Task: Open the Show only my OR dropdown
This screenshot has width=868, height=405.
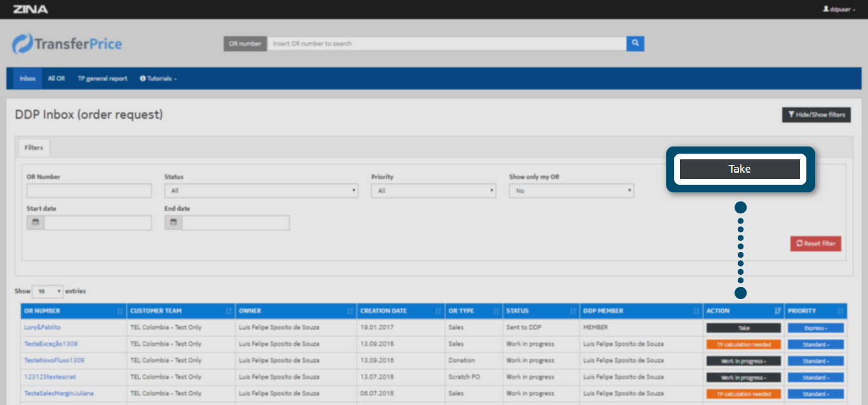Action: pyautogui.click(x=571, y=190)
